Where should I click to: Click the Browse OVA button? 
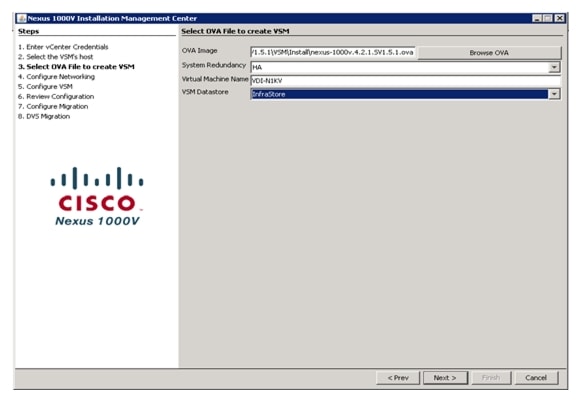coord(489,53)
